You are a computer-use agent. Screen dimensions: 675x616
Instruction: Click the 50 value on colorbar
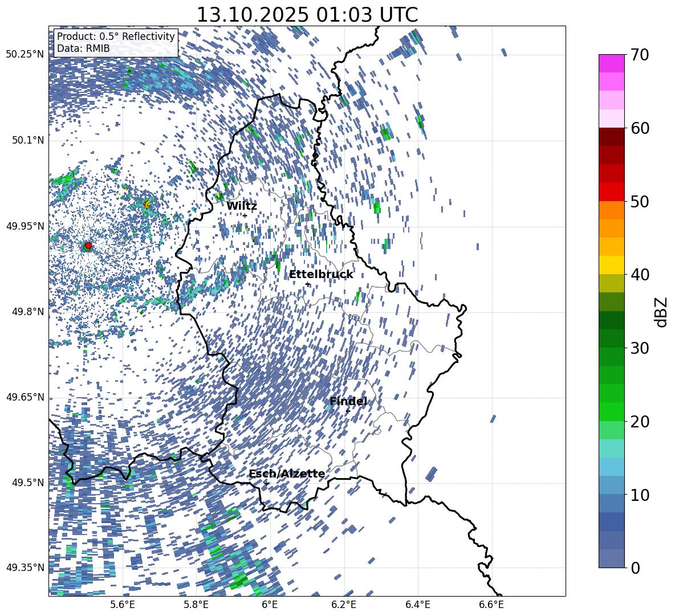coord(640,201)
